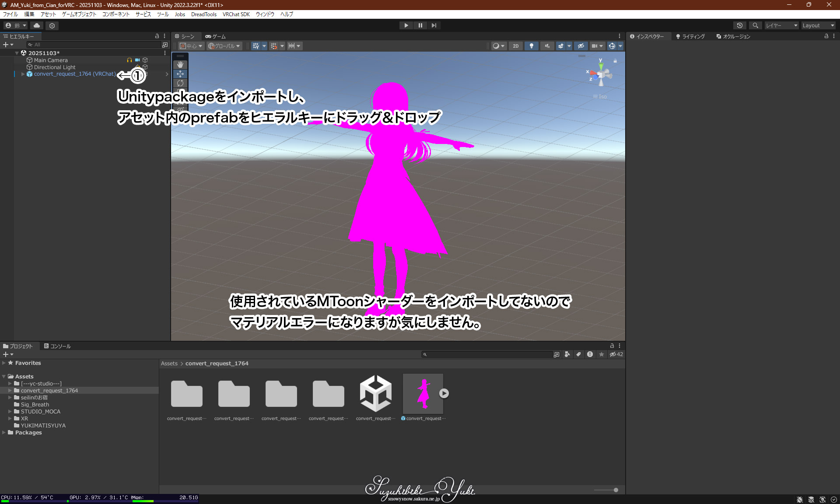
Task: Select the Rotate tool
Action: coord(180,83)
